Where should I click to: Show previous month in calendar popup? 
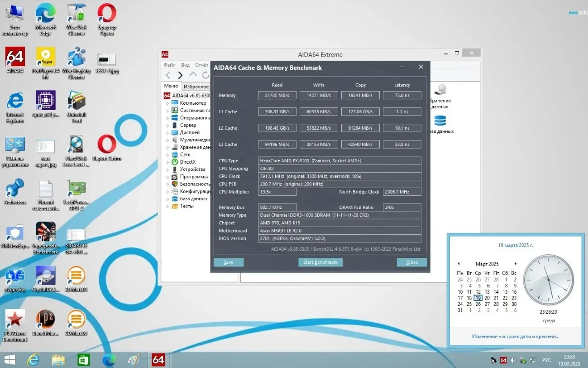459,264
